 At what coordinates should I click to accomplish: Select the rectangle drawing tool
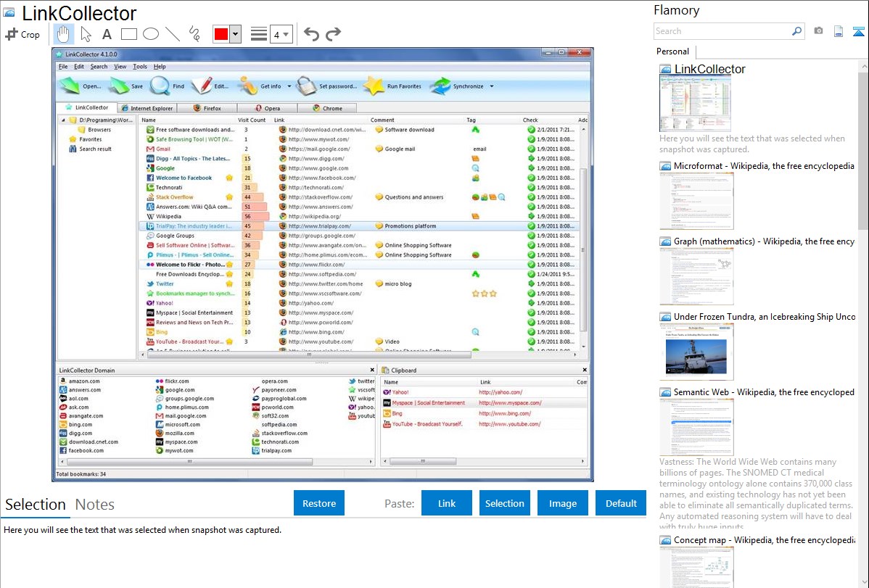click(x=128, y=34)
